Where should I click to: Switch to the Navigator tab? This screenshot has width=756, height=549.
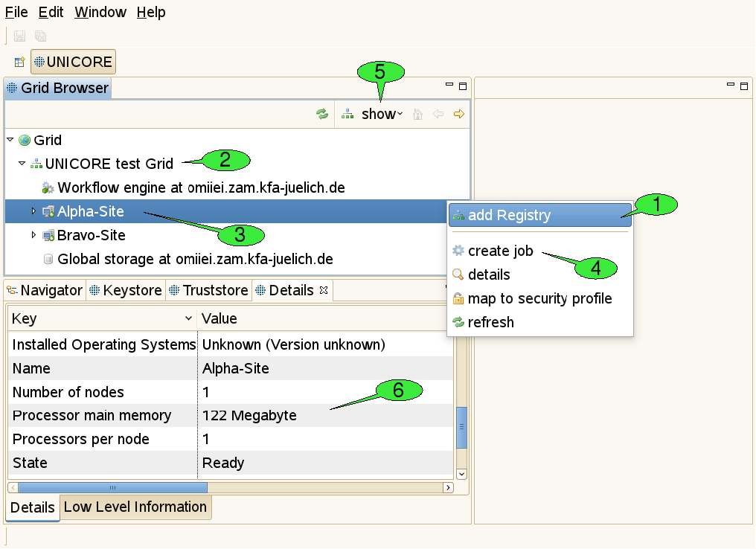point(45,290)
